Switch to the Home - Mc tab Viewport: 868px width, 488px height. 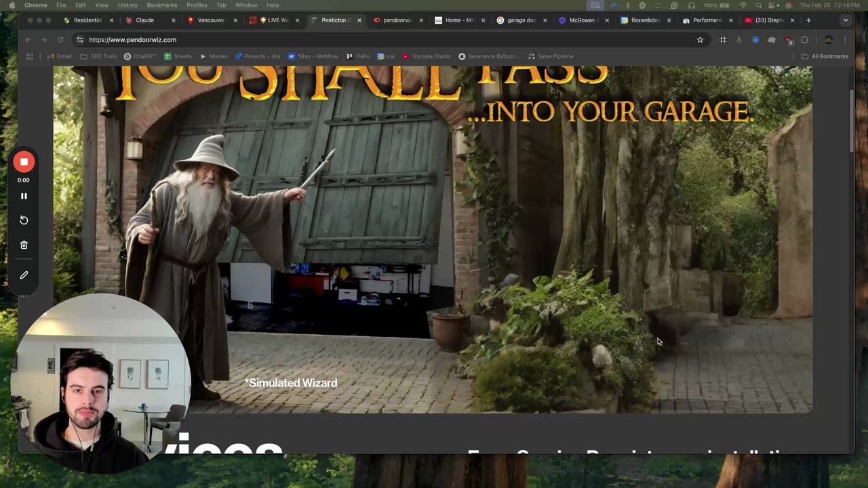(459, 20)
